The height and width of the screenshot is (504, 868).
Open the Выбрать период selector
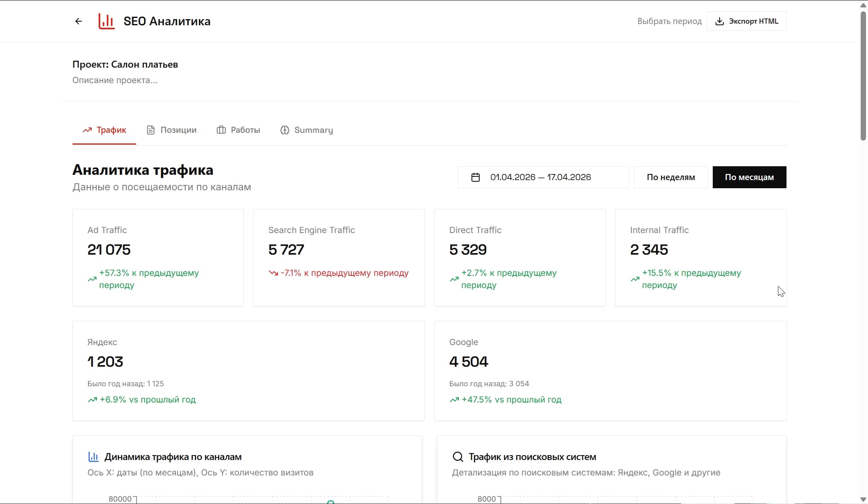[x=669, y=21]
